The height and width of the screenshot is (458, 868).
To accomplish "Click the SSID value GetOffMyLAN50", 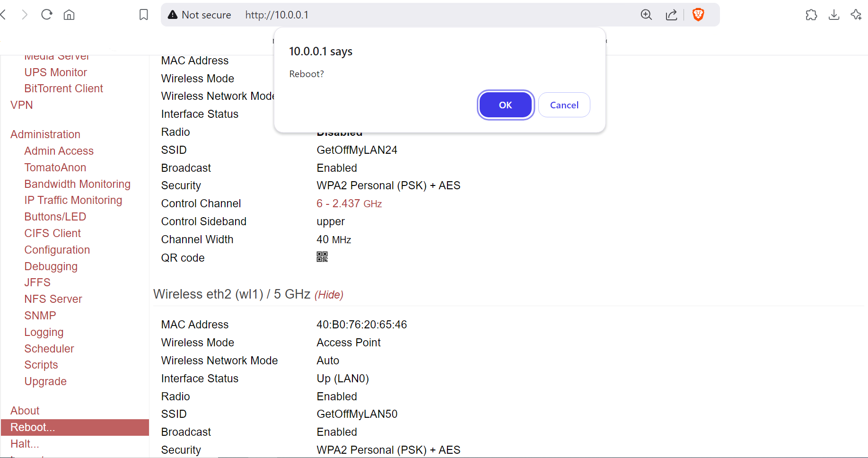I will tap(357, 414).
